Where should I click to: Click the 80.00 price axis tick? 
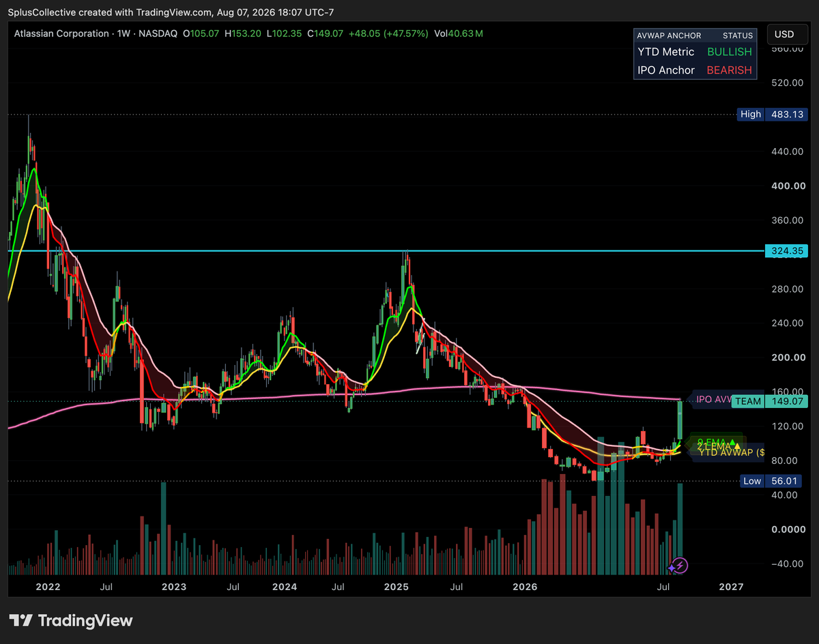pos(784,460)
